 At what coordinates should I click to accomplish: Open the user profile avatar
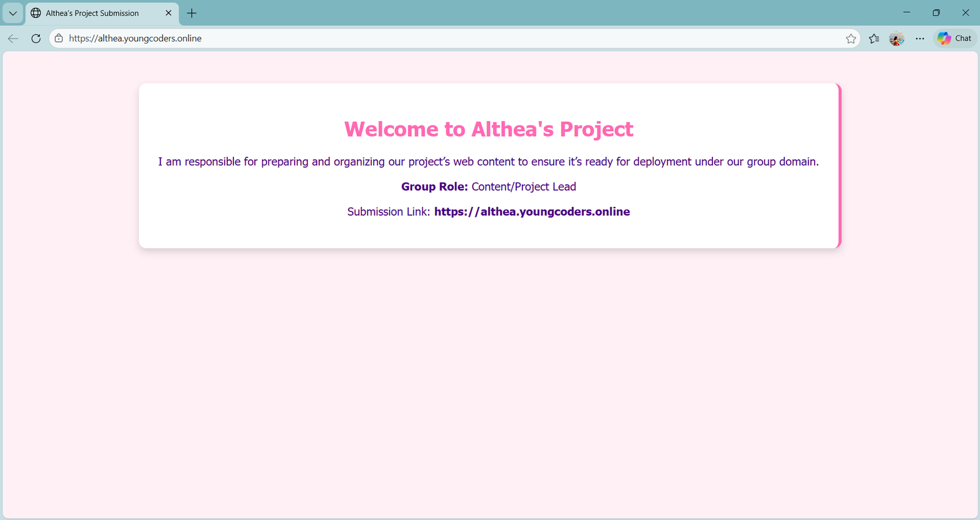tap(897, 39)
